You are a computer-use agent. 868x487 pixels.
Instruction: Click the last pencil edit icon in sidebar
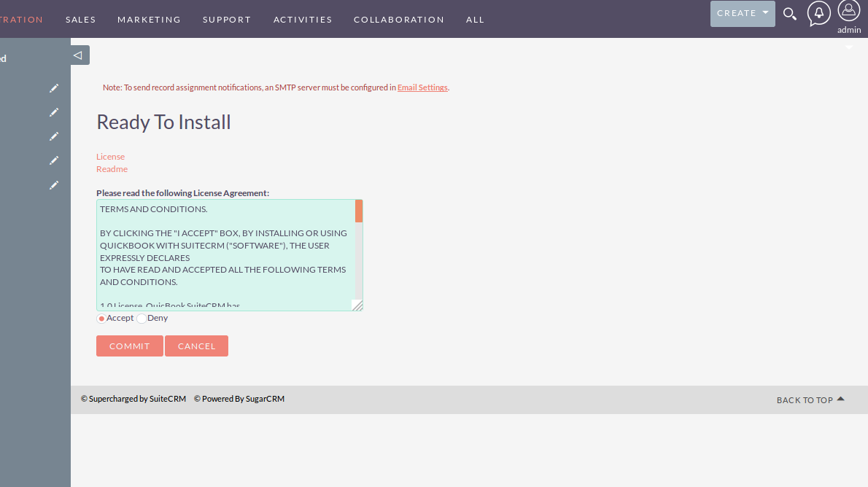point(53,185)
